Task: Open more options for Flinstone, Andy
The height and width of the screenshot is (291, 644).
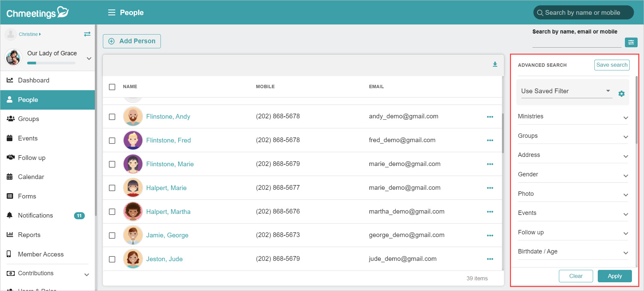Action: 490,117
